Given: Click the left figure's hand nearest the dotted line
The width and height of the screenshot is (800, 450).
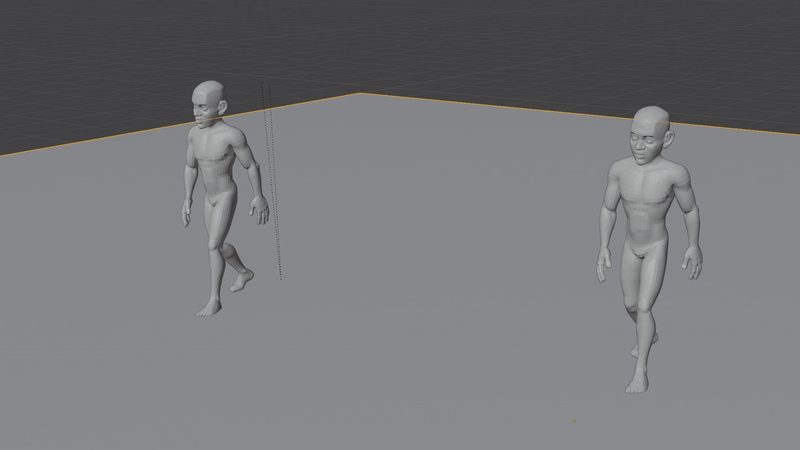Looking at the screenshot, I should coord(261,209).
